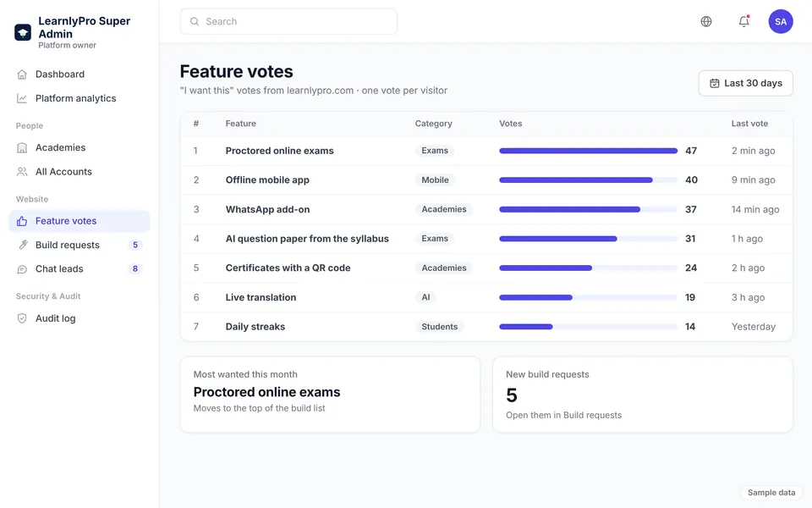The width and height of the screenshot is (812, 508).
Task: Click the Category column header
Action: pyautogui.click(x=433, y=124)
